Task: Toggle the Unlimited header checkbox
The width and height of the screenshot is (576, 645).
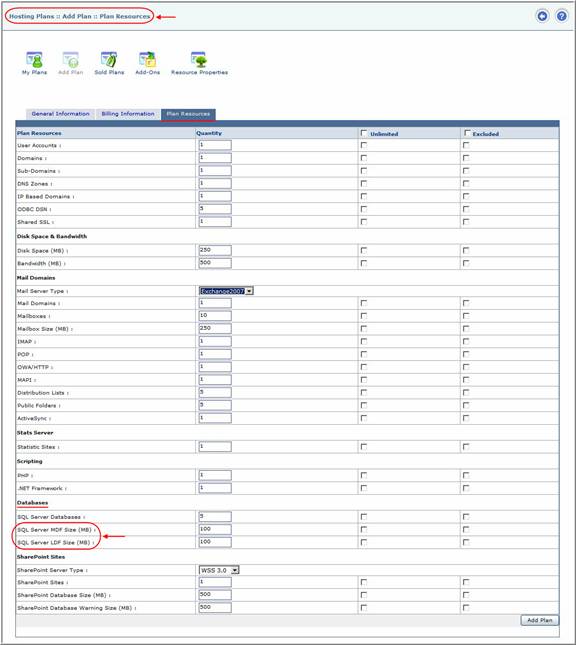Action: [364, 133]
